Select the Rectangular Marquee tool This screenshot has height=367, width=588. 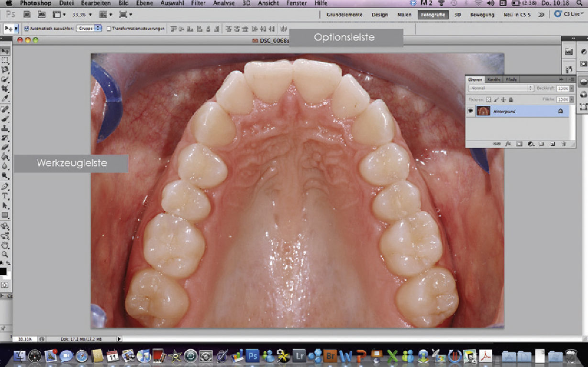point(5,60)
